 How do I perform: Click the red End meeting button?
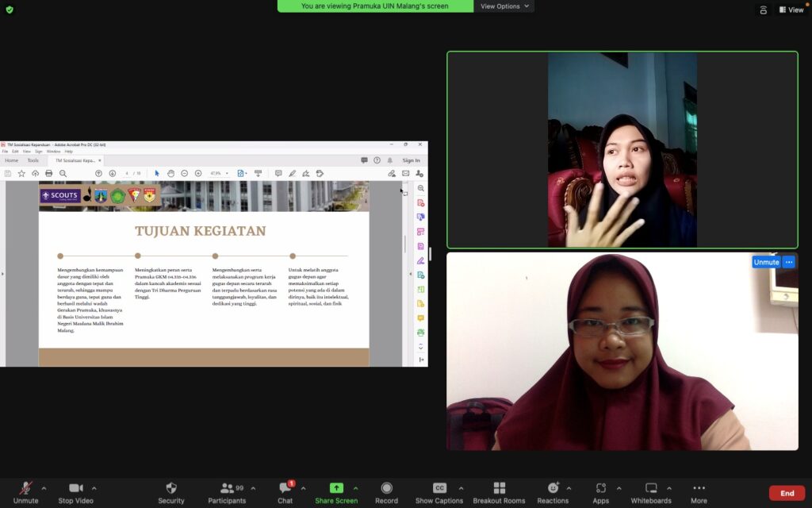coord(787,493)
